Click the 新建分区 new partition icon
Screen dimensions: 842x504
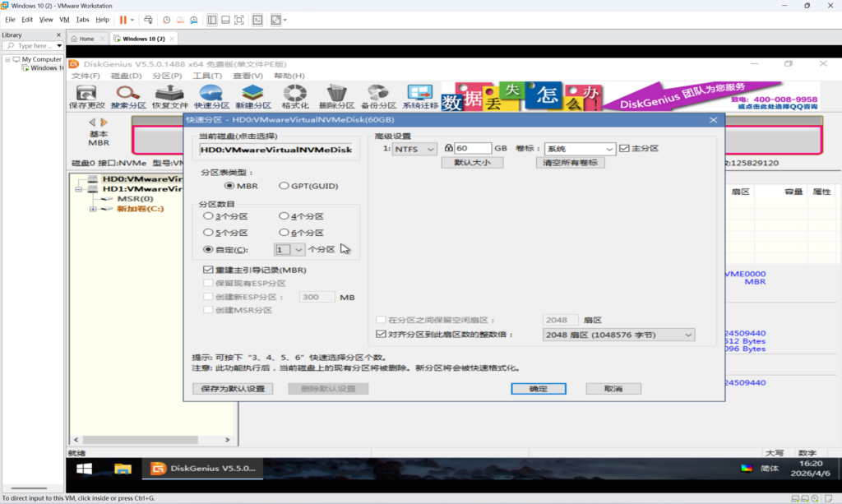252,95
